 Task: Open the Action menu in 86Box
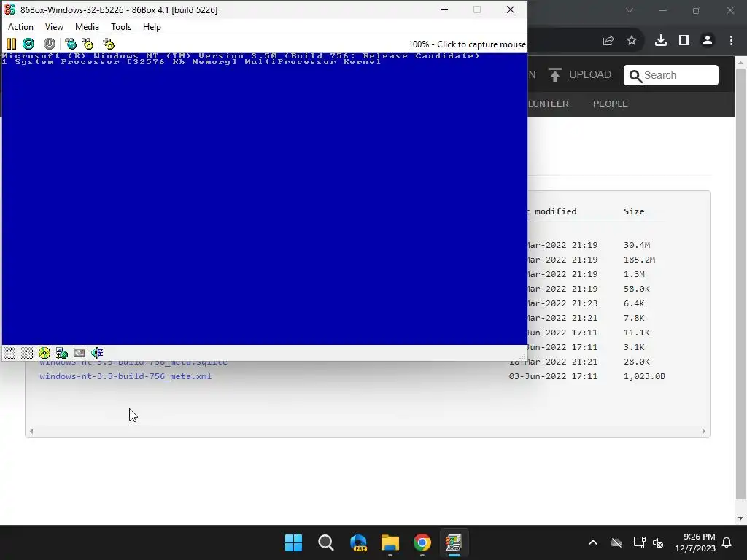point(20,27)
